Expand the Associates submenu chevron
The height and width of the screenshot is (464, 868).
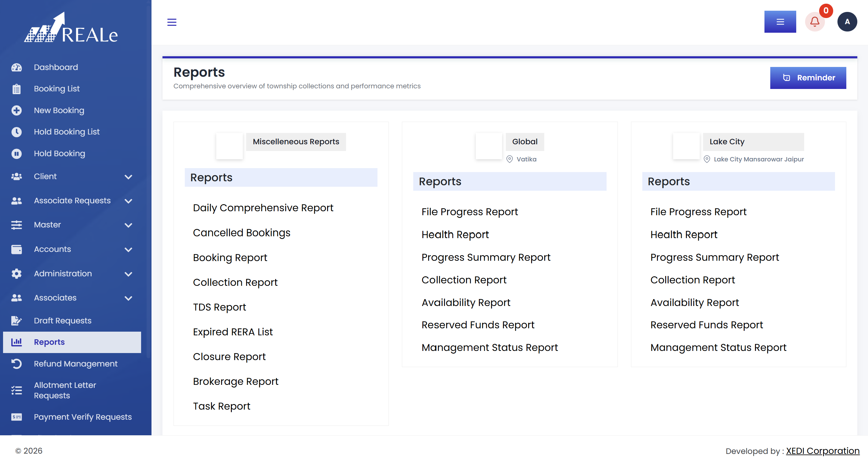pos(128,298)
